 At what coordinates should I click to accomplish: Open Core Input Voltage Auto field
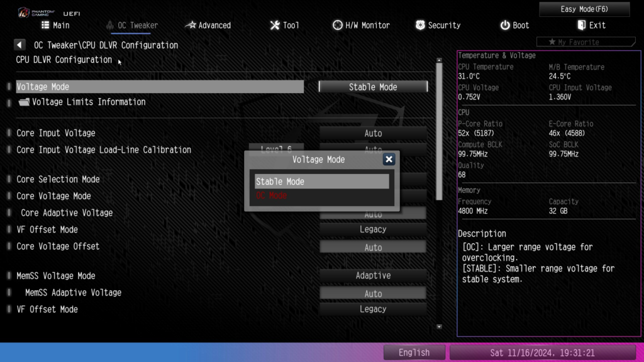click(x=373, y=133)
